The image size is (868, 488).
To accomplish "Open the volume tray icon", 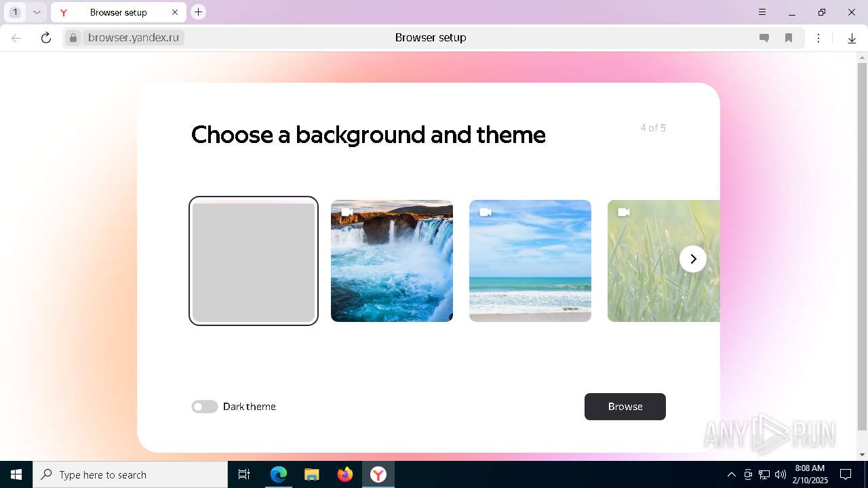I will point(781,474).
